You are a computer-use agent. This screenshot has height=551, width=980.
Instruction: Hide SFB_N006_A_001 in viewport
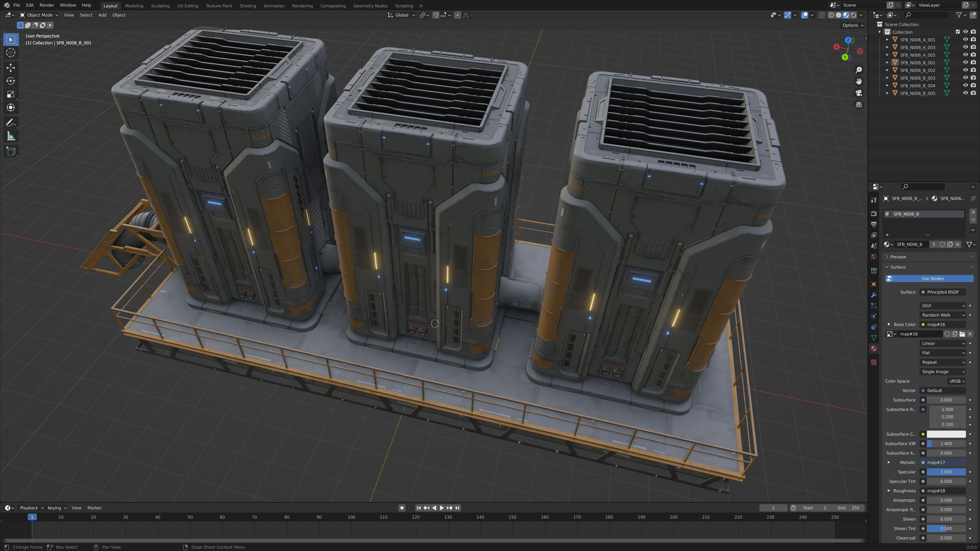click(965, 40)
